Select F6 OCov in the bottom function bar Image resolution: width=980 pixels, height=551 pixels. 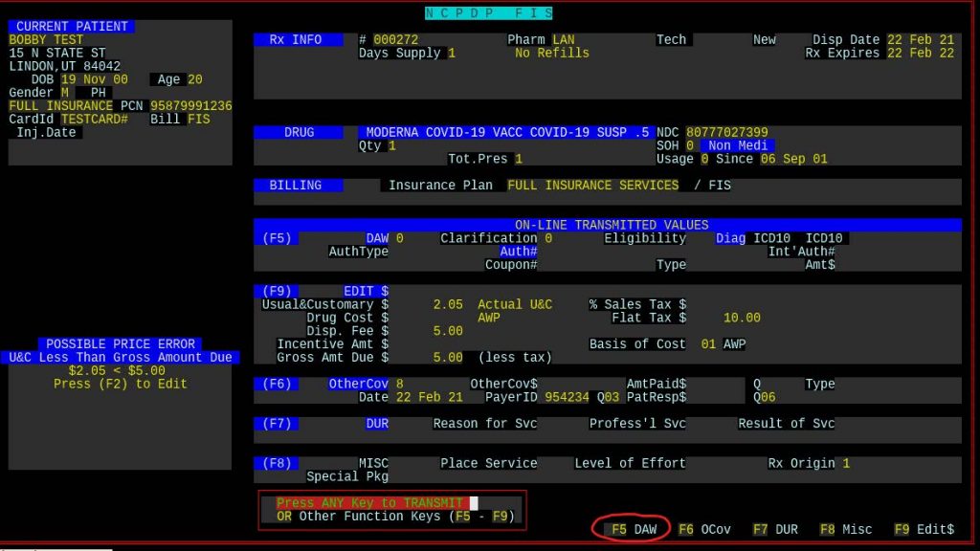point(703,529)
